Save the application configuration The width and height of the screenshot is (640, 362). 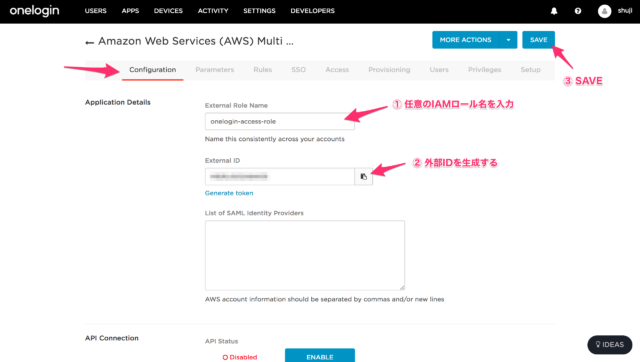[x=538, y=40]
